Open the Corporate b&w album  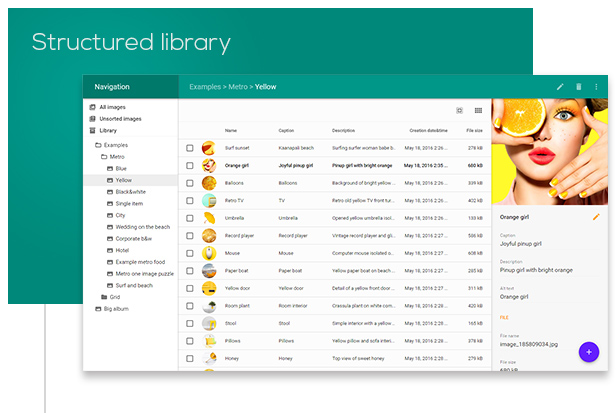[134, 239]
